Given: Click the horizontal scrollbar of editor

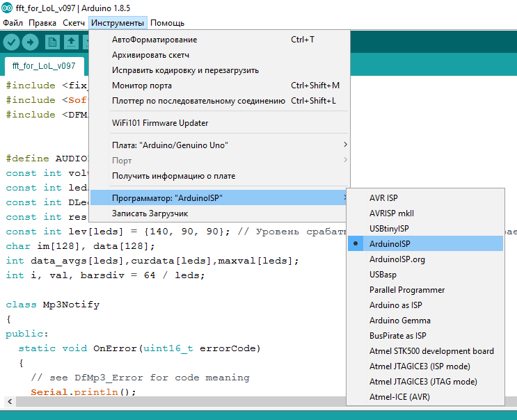Looking at the screenshot, I should (x=174, y=403).
